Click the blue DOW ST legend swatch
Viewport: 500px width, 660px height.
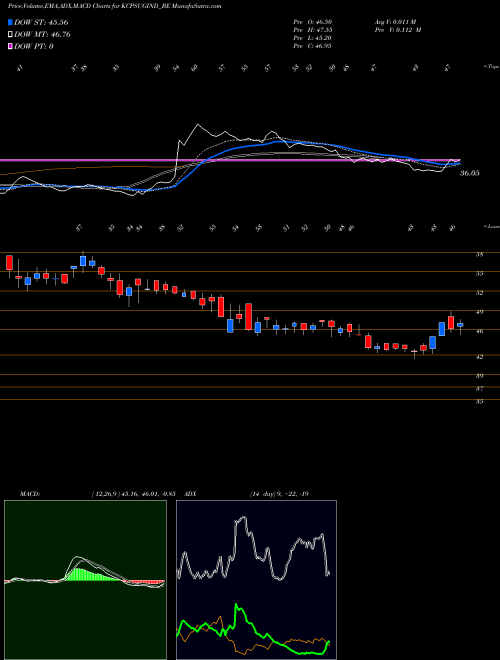tap(10, 22)
